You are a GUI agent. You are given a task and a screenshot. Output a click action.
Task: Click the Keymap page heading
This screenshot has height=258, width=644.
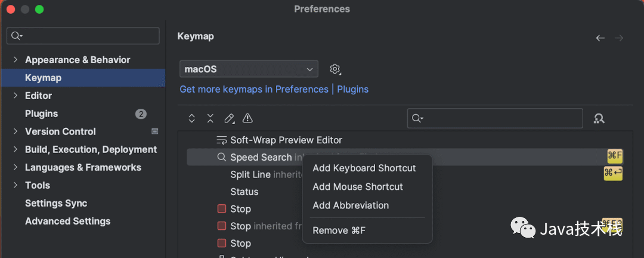(x=196, y=36)
